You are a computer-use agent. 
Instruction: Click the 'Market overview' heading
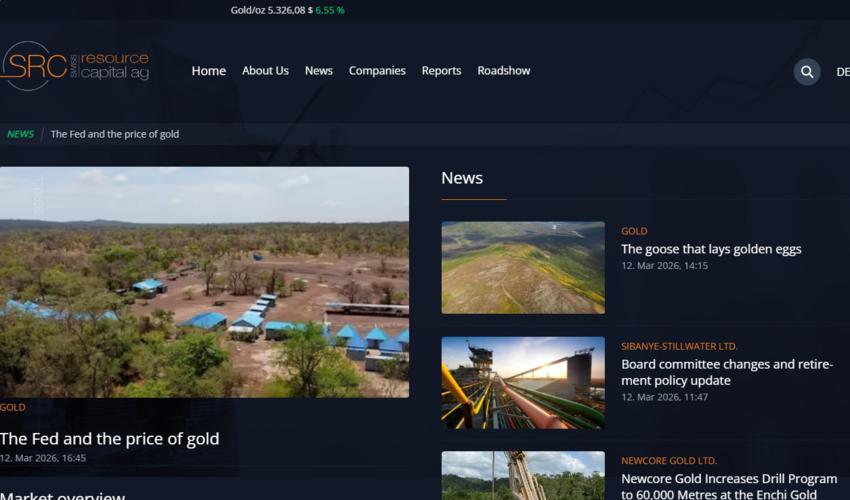[x=62, y=495]
